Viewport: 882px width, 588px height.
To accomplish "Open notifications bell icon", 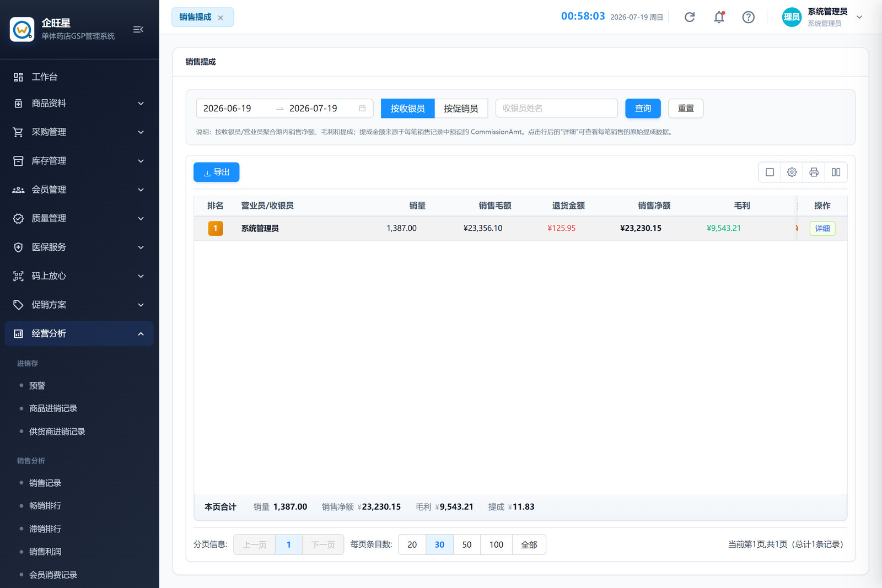I will click(719, 17).
